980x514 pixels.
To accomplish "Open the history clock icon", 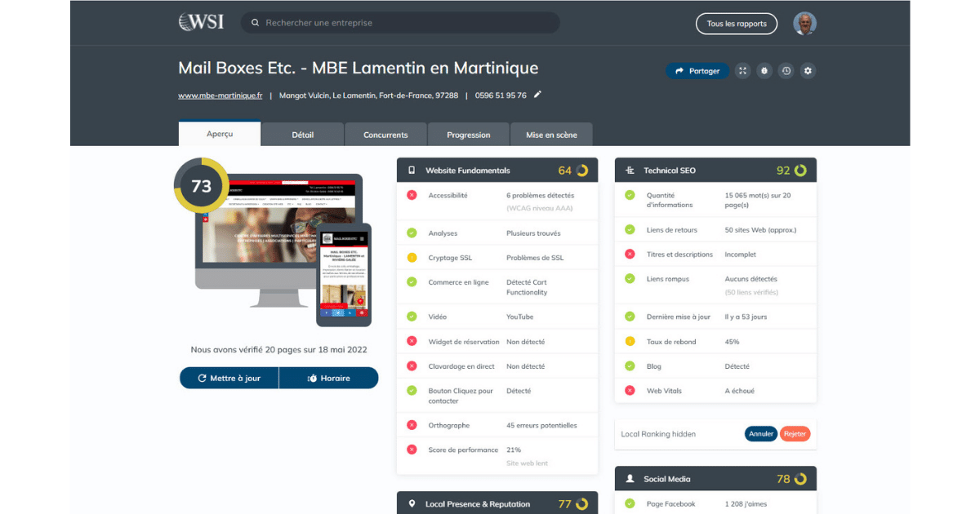I will pos(786,71).
